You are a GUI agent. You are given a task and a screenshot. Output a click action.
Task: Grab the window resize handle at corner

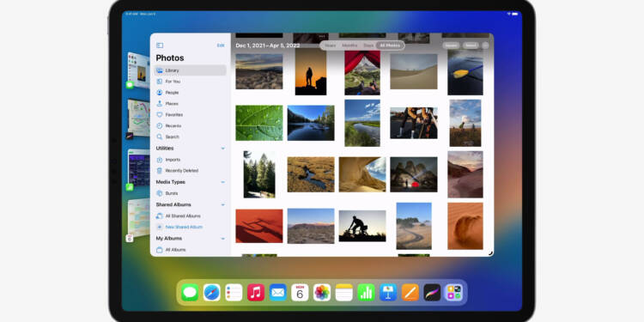490,253
